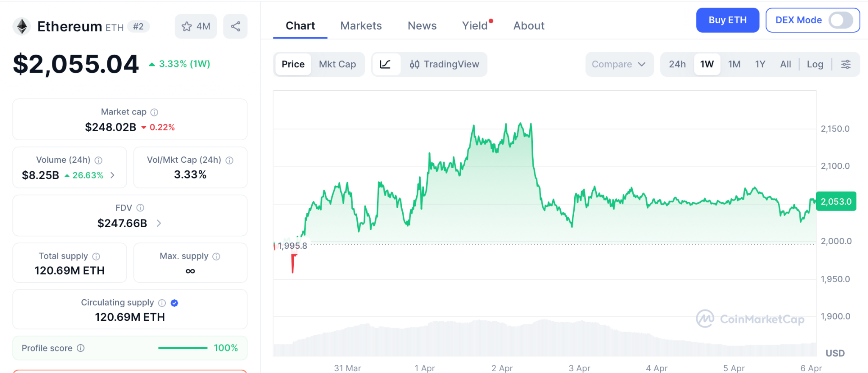868x373 pixels.
Task: Click the Profile score progress bar
Action: [x=183, y=348]
